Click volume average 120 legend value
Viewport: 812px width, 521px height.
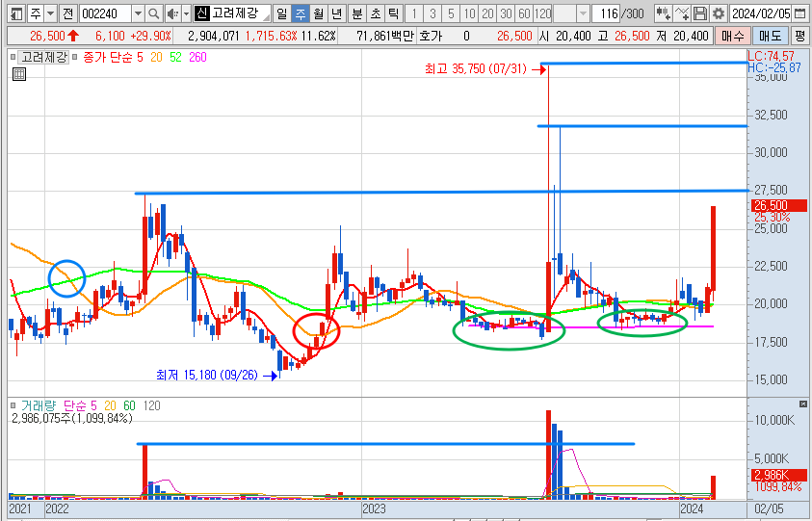152,405
